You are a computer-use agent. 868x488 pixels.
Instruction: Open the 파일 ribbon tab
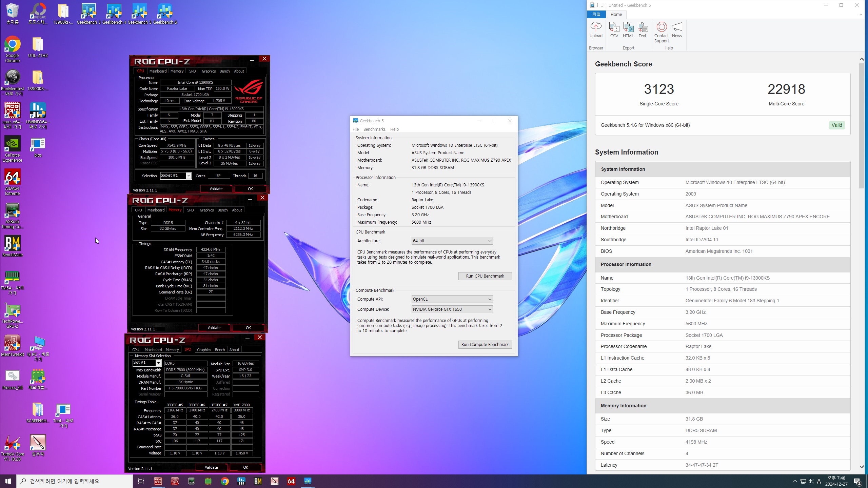click(596, 15)
